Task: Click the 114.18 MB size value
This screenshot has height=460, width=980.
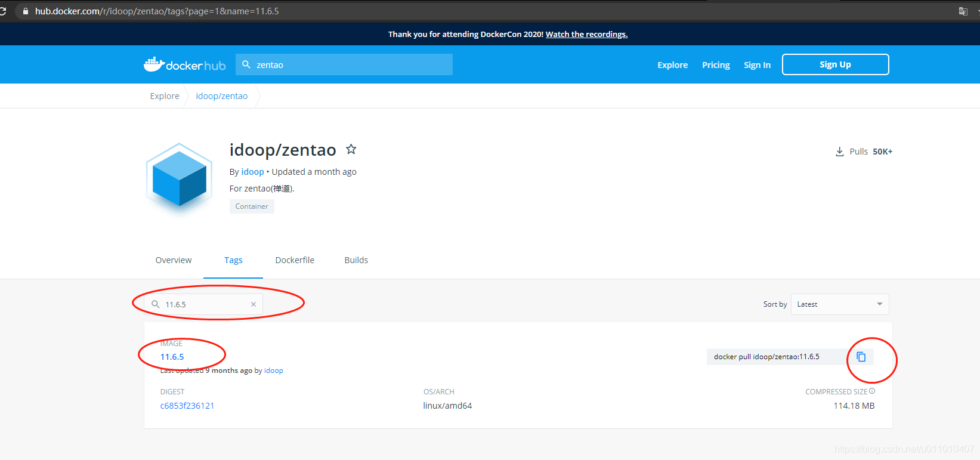Action: (x=854, y=406)
